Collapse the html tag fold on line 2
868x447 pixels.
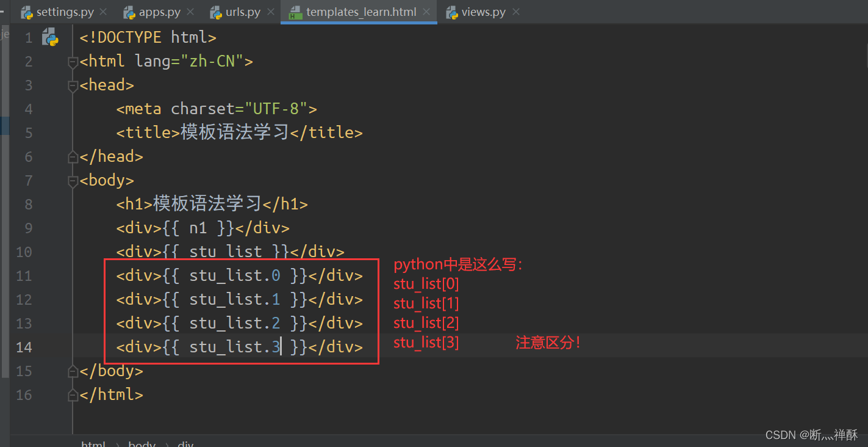pyautogui.click(x=73, y=62)
